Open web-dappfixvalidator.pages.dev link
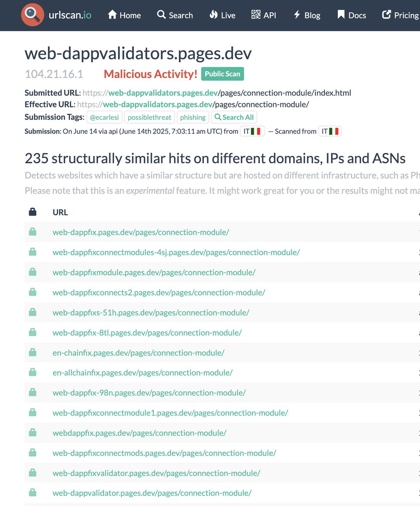Screen dimensions: 420x506 pos(156,473)
